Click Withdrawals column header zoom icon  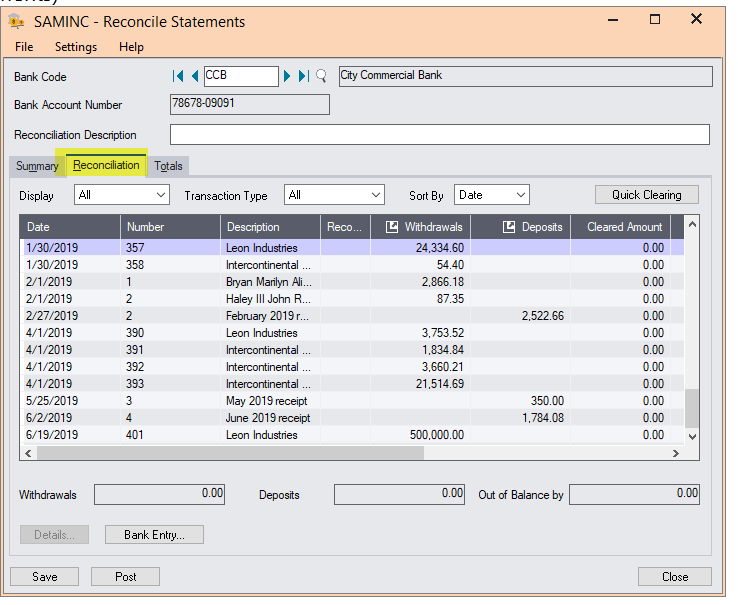click(x=391, y=227)
